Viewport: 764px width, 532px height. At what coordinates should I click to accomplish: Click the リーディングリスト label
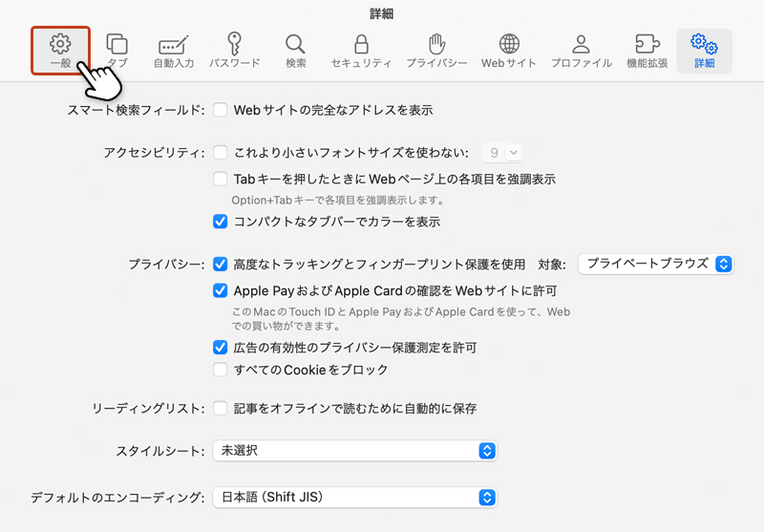[149, 408]
